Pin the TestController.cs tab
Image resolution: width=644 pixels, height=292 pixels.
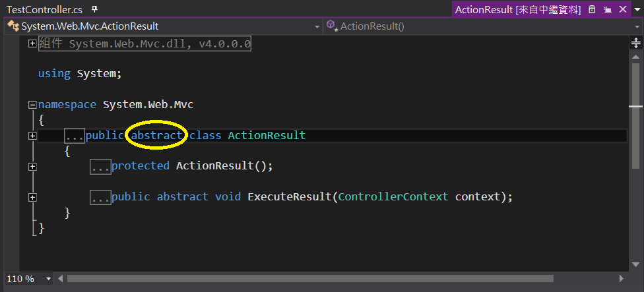click(94, 9)
